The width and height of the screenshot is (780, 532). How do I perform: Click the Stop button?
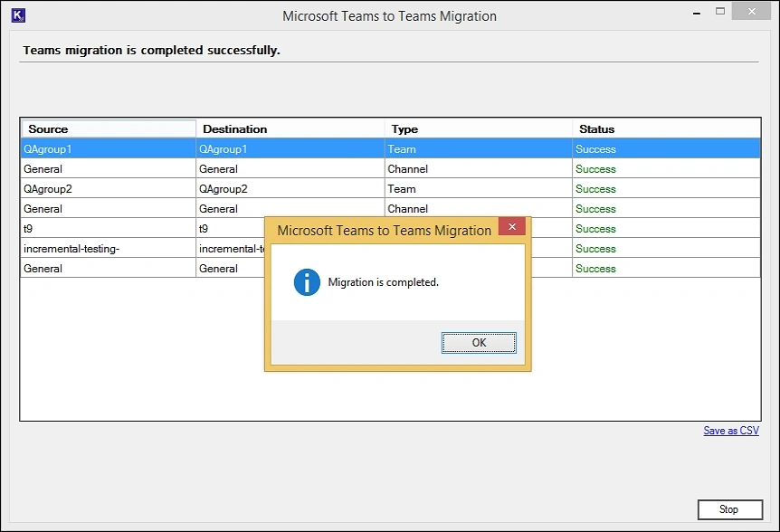click(729, 509)
